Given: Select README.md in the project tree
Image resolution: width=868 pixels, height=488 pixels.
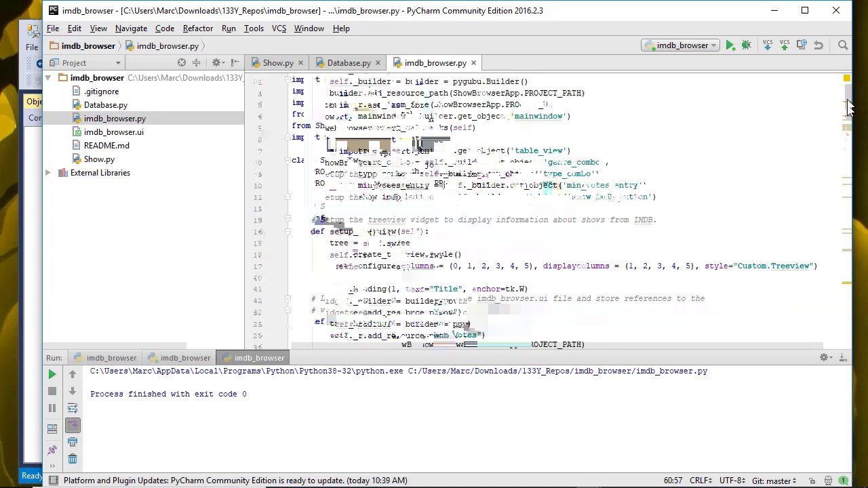Looking at the screenshot, I should (100, 146).
